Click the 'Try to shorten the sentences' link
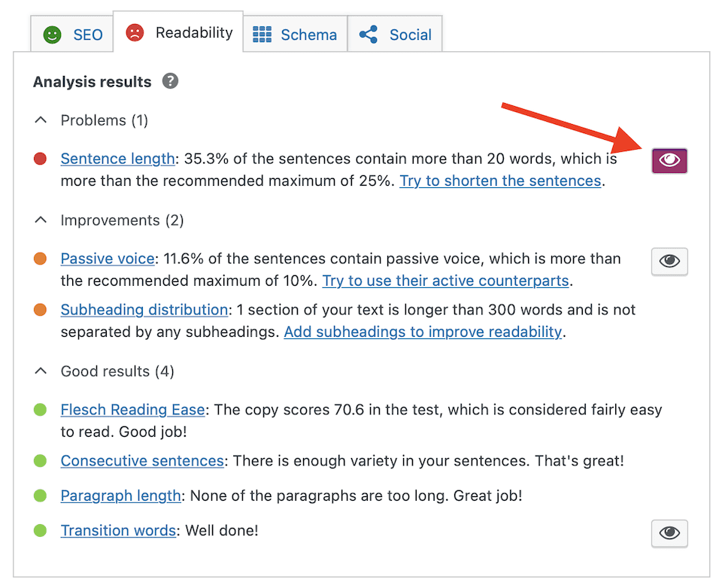 499,180
